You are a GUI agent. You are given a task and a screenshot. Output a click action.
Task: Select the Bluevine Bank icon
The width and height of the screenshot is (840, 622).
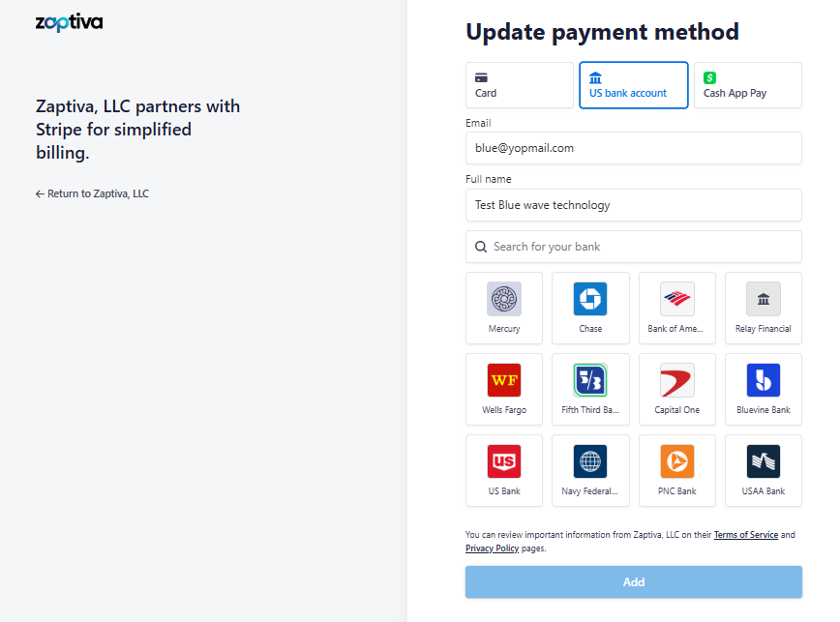click(764, 380)
